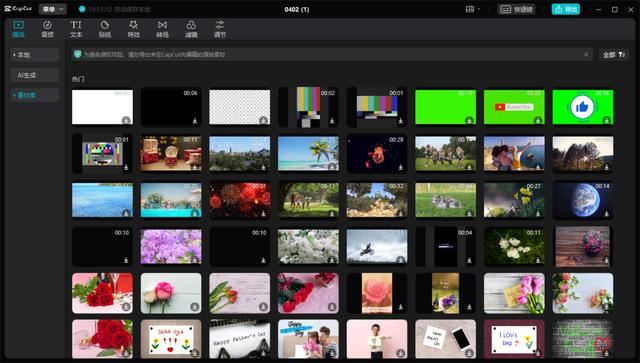Download the Earth 00:14 clip
The image size is (640, 363).
tap(607, 214)
